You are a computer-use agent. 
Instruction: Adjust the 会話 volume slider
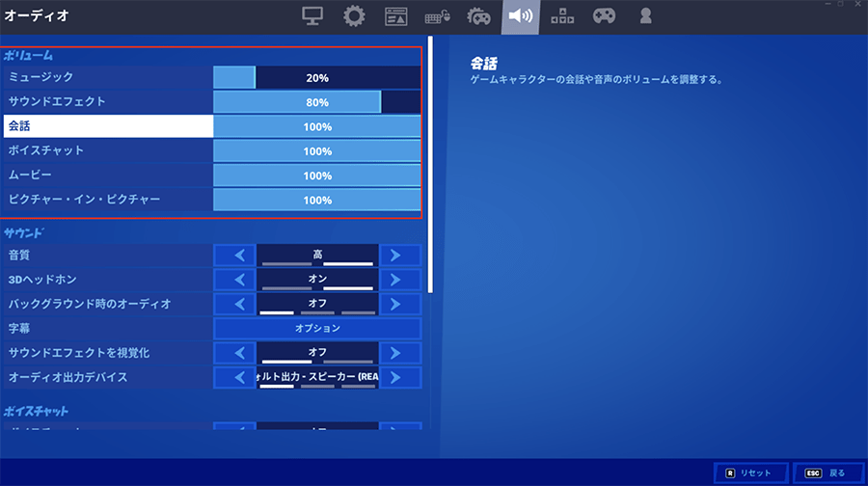pos(317,126)
